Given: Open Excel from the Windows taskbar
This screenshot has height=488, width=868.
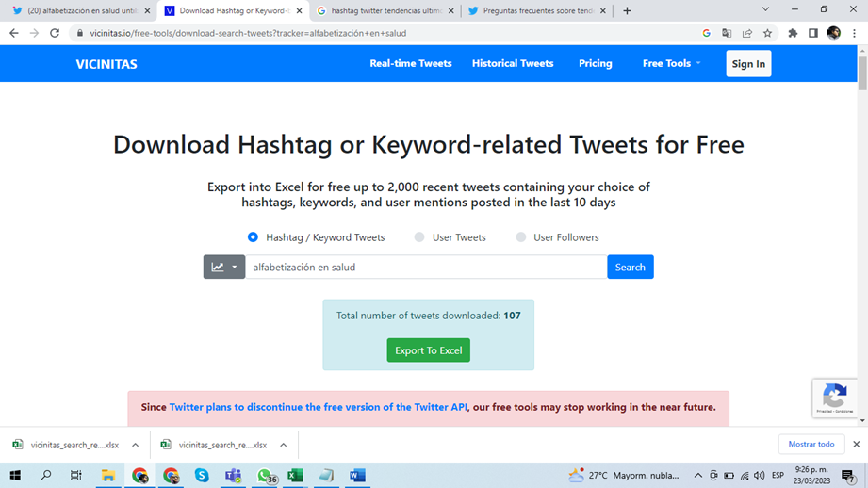Looking at the screenshot, I should click(x=295, y=476).
